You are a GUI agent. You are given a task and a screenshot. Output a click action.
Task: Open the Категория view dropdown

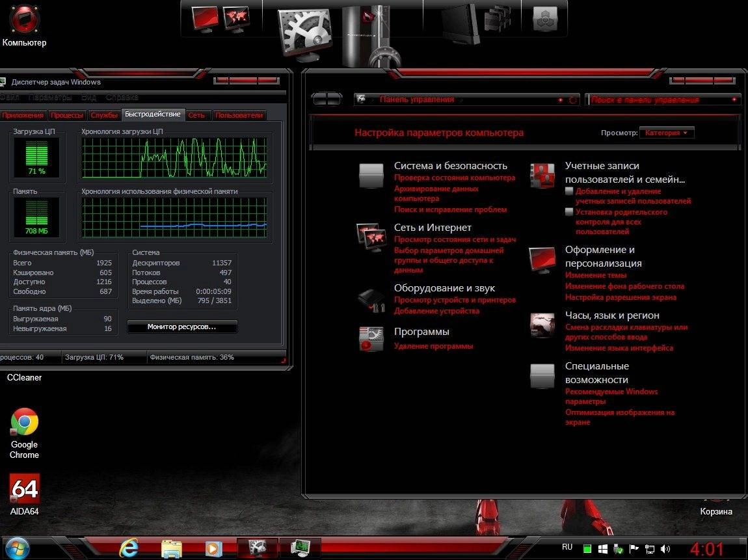(667, 133)
